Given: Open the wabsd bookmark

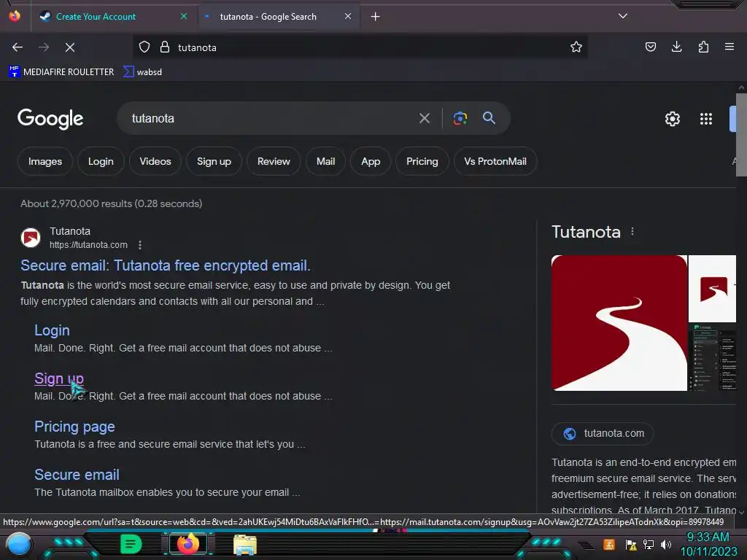Looking at the screenshot, I should pyautogui.click(x=142, y=72).
